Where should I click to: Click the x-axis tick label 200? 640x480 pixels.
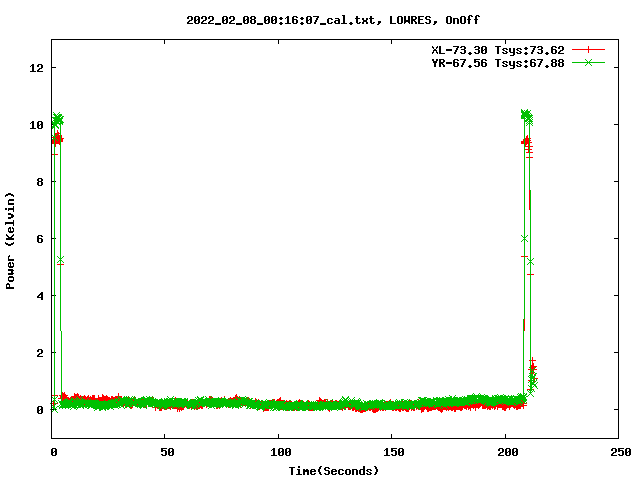(x=507, y=452)
